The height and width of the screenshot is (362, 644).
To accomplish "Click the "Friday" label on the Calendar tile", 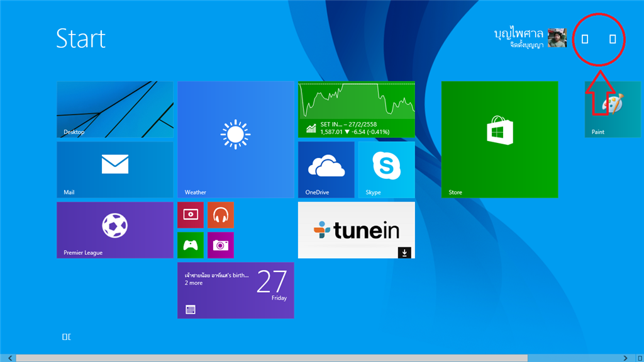I will tap(279, 298).
